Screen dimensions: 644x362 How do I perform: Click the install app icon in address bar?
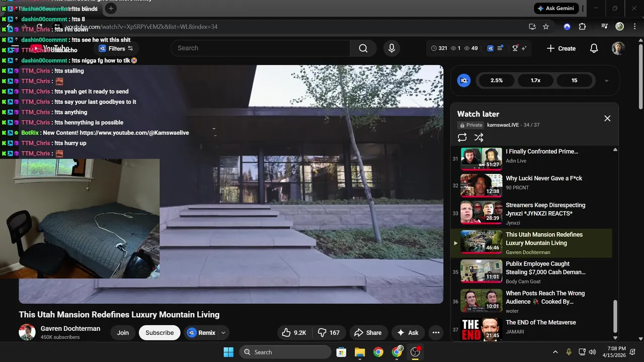(x=532, y=27)
